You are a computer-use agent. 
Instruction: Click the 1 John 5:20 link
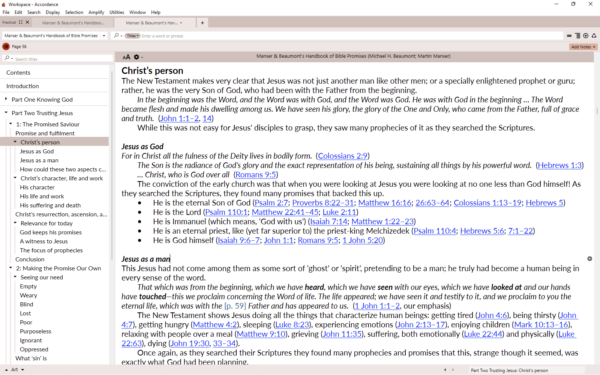[x=362, y=240]
